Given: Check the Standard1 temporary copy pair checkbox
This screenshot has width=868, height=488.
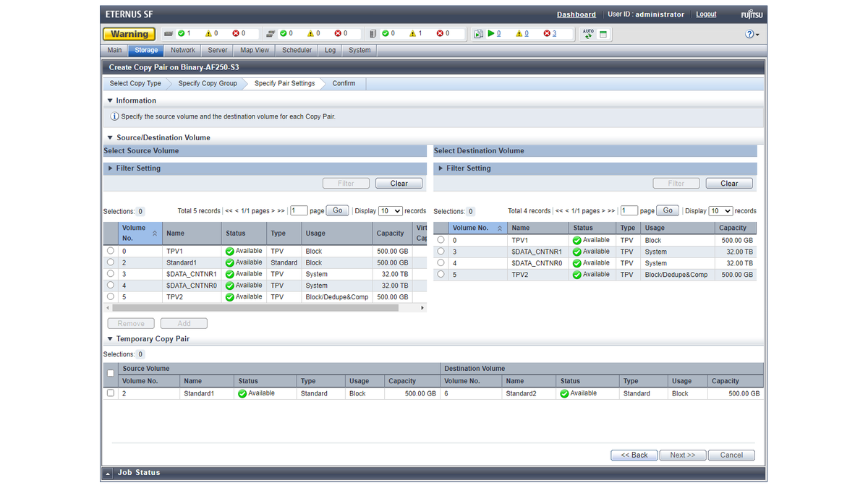Looking at the screenshot, I should pos(111,393).
